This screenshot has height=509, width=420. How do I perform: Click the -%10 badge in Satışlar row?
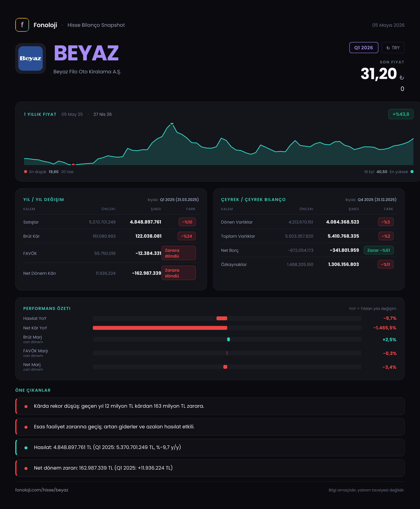187,222
